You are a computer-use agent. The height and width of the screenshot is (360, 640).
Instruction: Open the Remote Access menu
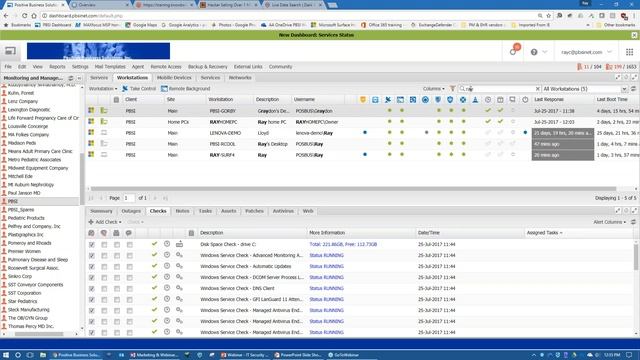166,67
